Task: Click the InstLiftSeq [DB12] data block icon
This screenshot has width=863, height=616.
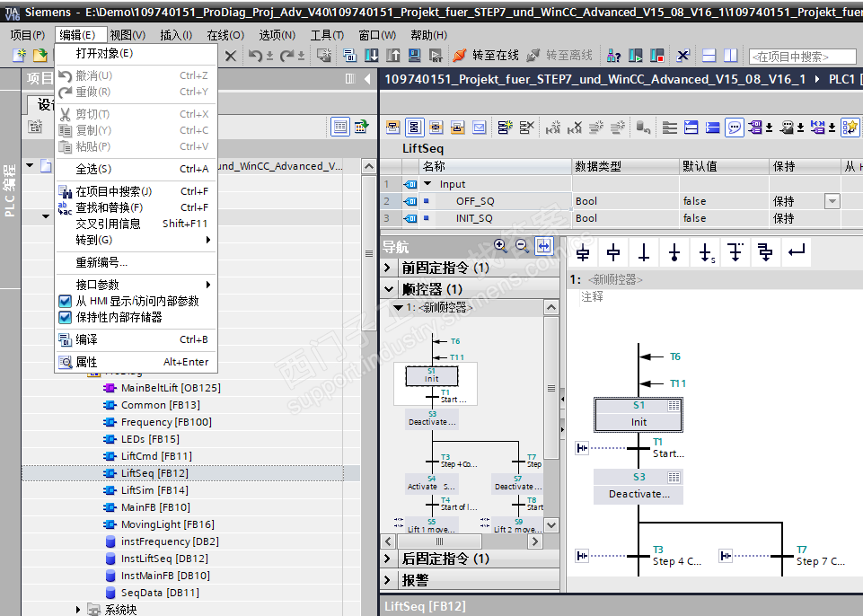Action: 111,559
